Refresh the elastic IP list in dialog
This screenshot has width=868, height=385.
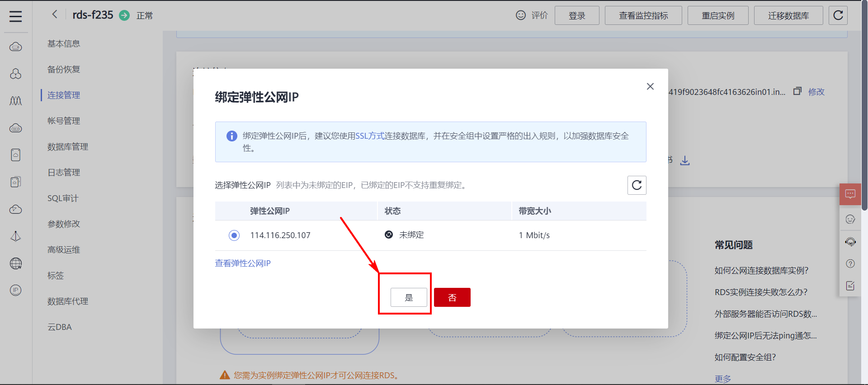click(637, 185)
